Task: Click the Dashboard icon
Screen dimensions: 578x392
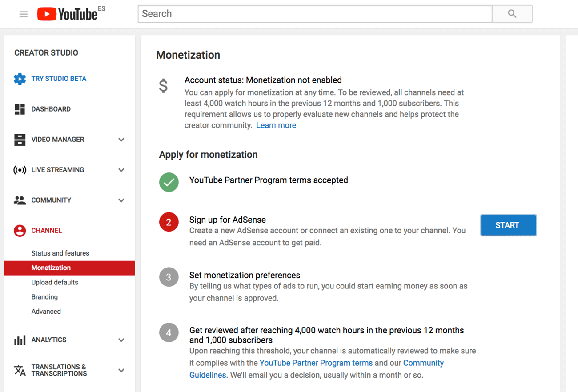Action: click(20, 109)
